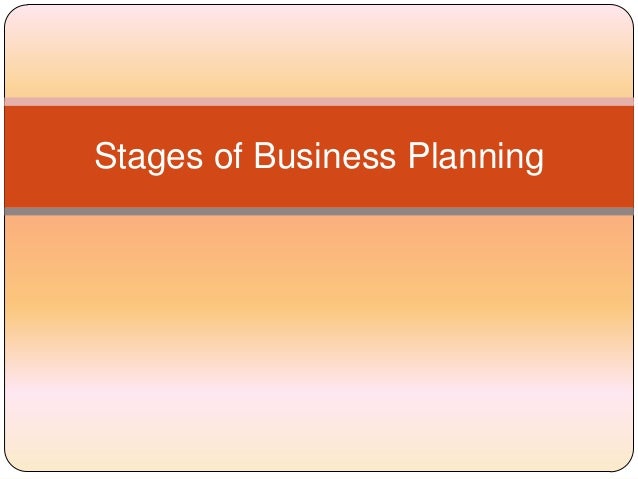This screenshot has height=479, width=638.
Task: Click the cream area at the slide bottom center
Action: pos(319,454)
